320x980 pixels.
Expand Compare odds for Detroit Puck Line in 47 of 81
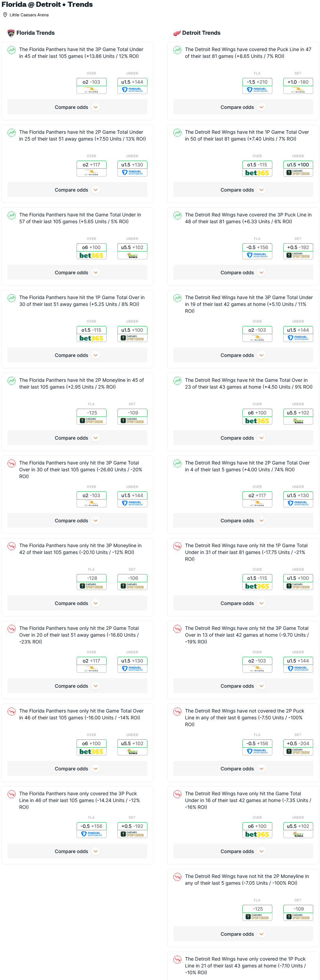(x=243, y=107)
